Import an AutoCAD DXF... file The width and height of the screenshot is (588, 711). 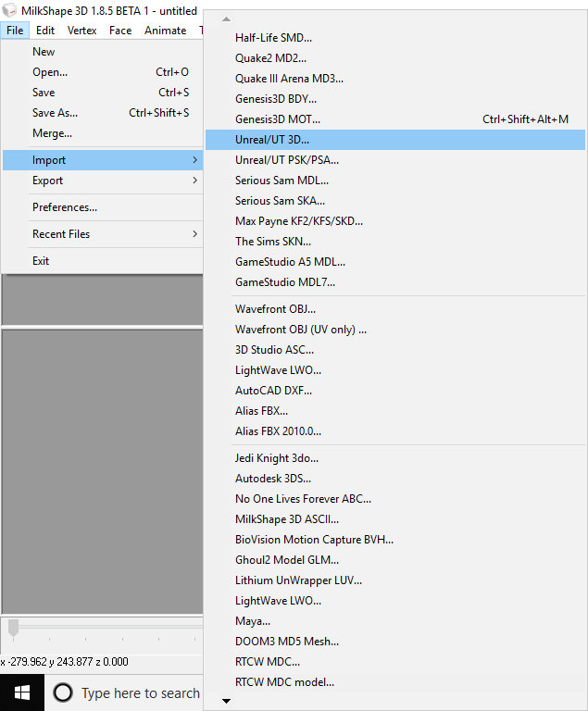[x=395, y=391]
